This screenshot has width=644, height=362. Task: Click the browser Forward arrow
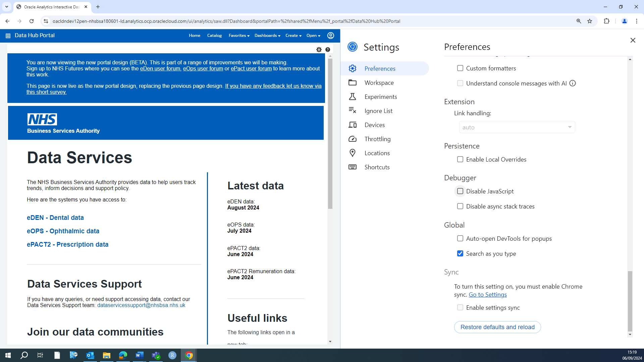pos(19,21)
